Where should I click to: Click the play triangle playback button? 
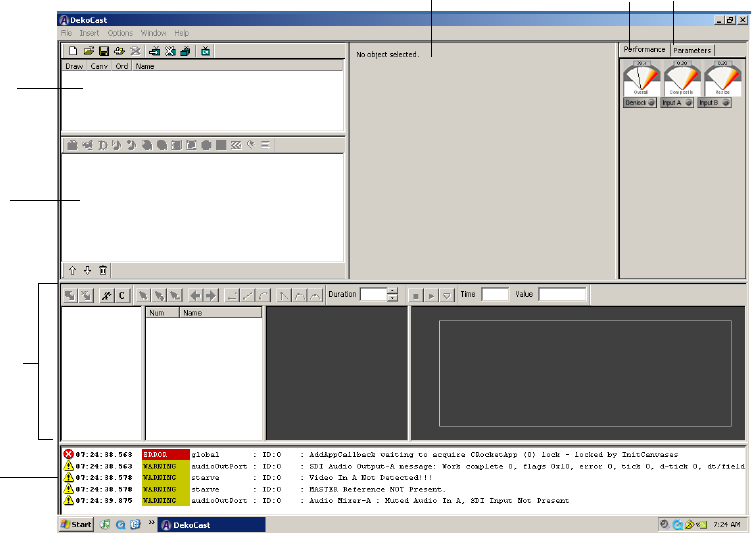tap(431, 296)
